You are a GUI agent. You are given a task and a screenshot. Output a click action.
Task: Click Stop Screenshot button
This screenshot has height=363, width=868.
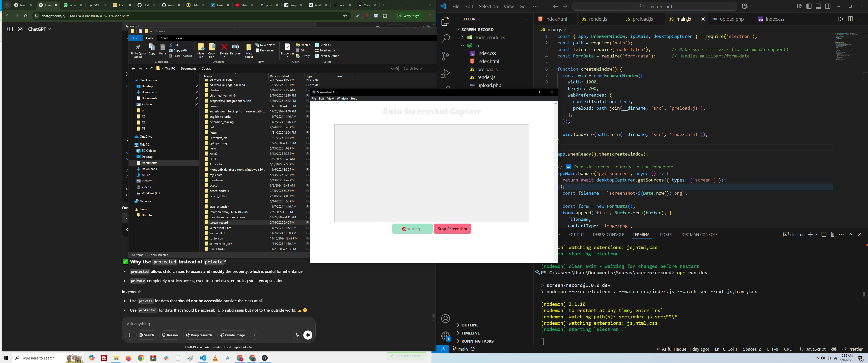(x=452, y=229)
